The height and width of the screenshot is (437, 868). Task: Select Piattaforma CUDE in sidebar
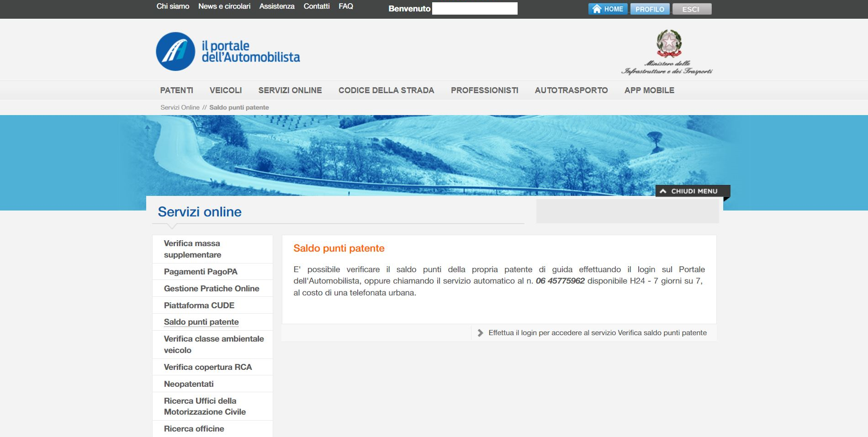tap(212, 305)
